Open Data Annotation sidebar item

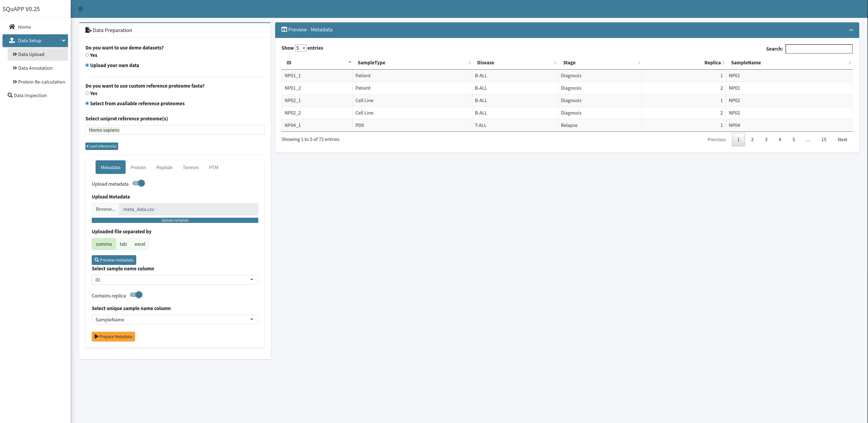35,68
